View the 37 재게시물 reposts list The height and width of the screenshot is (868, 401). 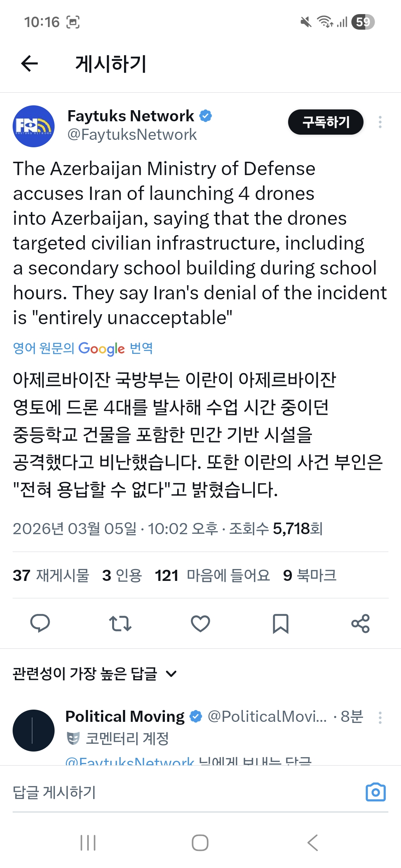pyautogui.click(x=51, y=575)
